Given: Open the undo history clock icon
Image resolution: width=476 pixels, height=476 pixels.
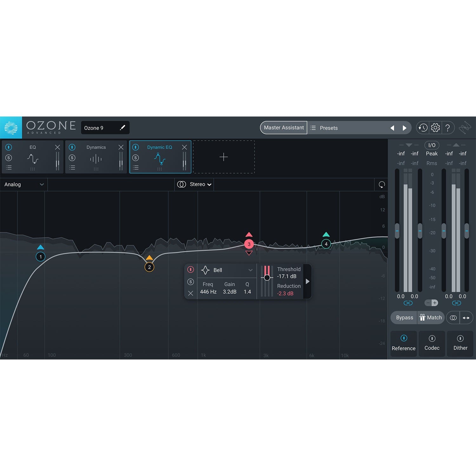Looking at the screenshot, I should pyautogui.click(x=423, y=128).
